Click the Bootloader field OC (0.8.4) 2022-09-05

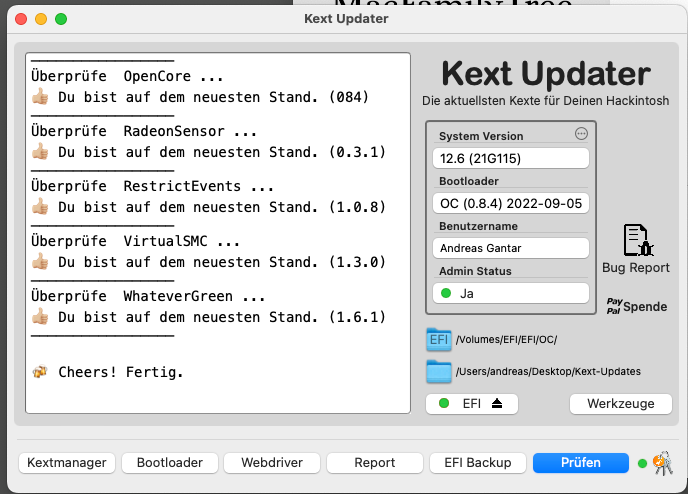511,203
